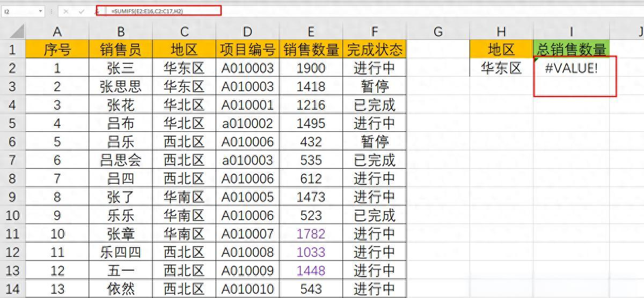Select column G header

pos(438,32)
